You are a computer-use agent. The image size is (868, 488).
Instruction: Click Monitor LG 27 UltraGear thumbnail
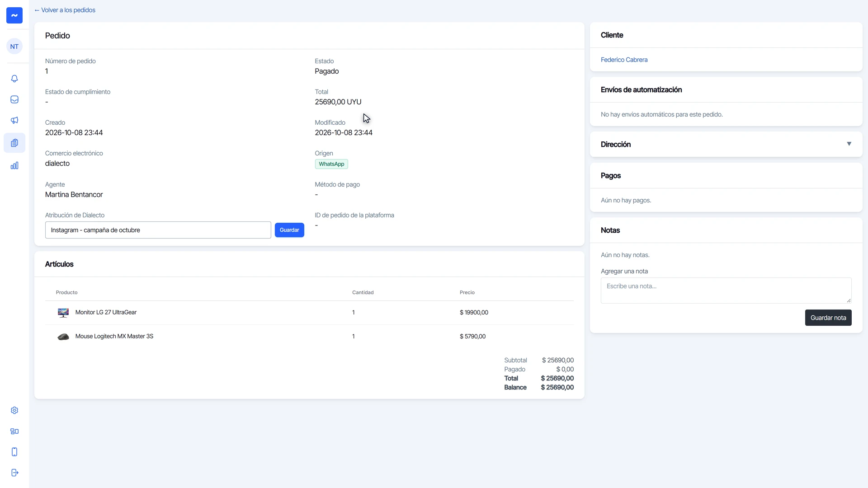tap(63, 313)
